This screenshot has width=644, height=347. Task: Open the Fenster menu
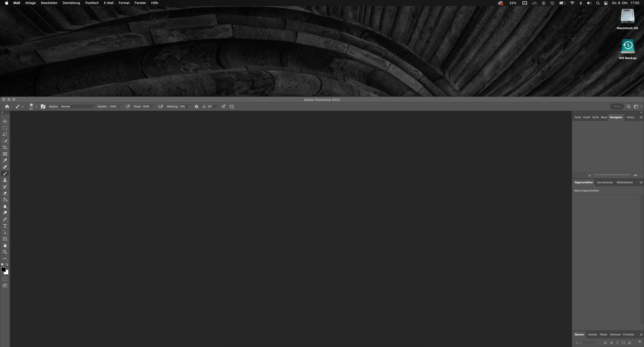tap(140, 3)
